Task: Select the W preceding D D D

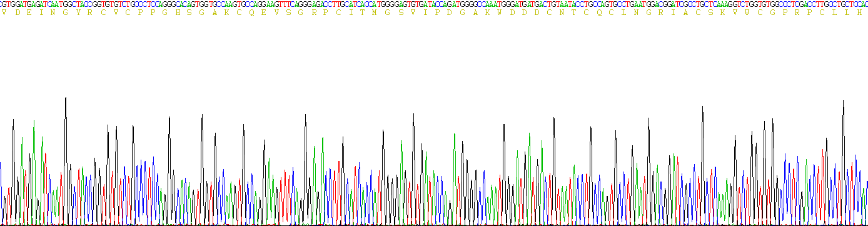Action: (x=499, y=13)
